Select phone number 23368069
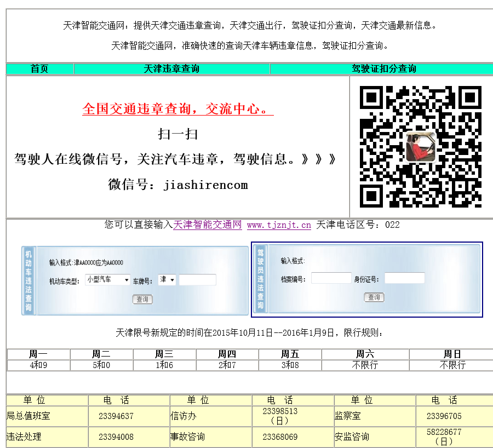493x448 pixels. pos(280,437)
